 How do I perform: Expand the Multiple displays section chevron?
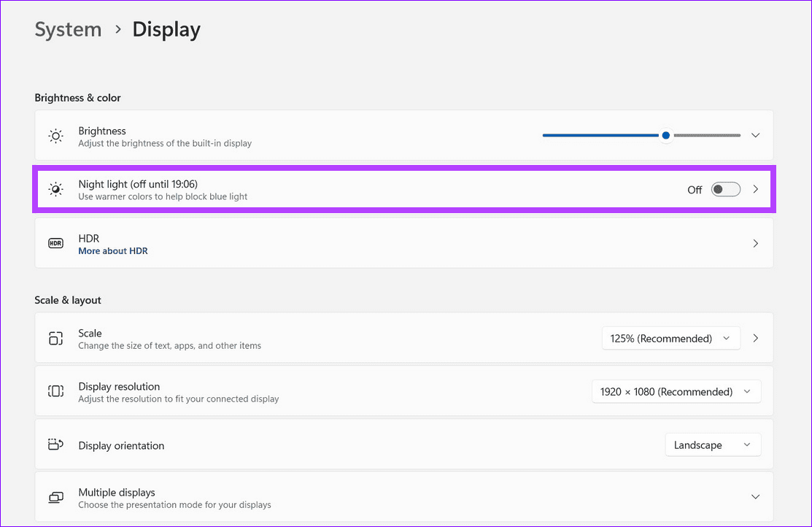(x=756, y=498)
